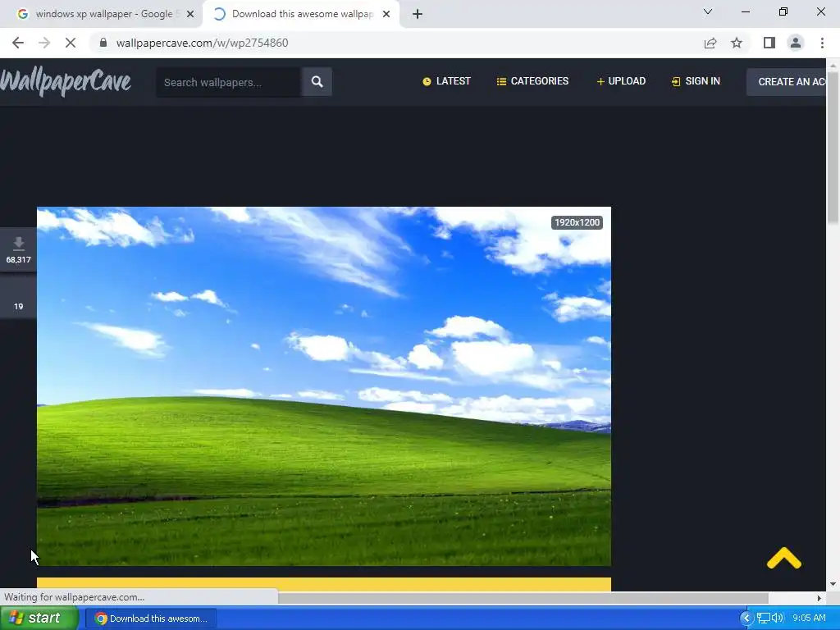
Task: Bookmark this page with the star
Action: 737,43
